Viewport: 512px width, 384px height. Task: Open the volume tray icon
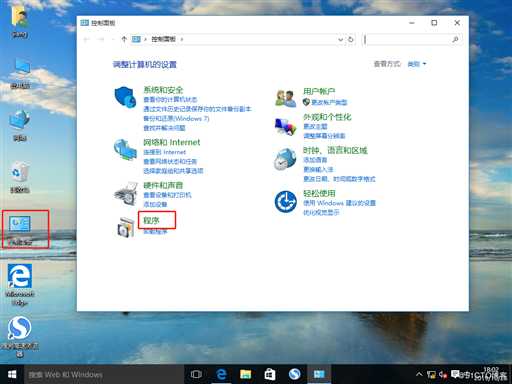point(443,375)
